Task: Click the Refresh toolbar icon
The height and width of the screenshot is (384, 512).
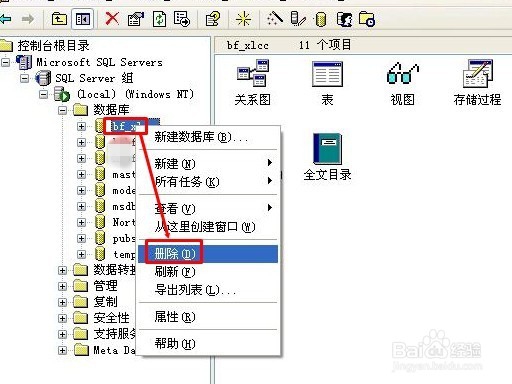Action: pos(159,19)
